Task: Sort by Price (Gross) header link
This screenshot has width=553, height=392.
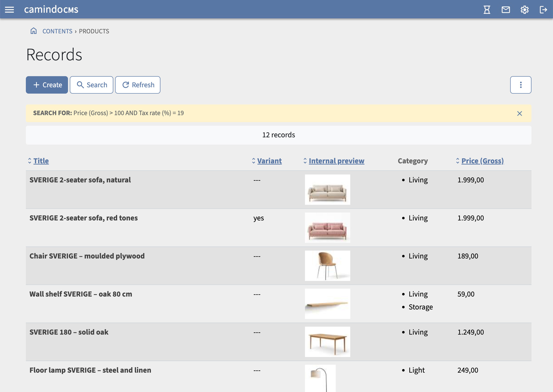Action: click(x=483, y=161)
